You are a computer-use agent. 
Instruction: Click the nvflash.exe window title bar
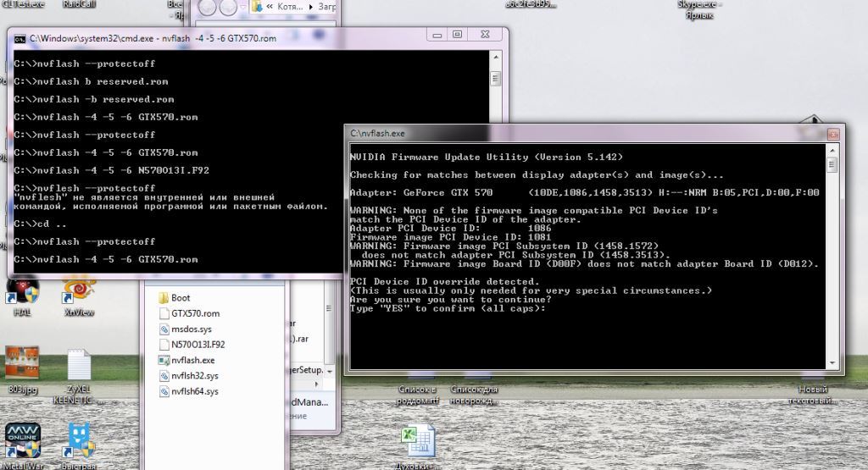587,133
